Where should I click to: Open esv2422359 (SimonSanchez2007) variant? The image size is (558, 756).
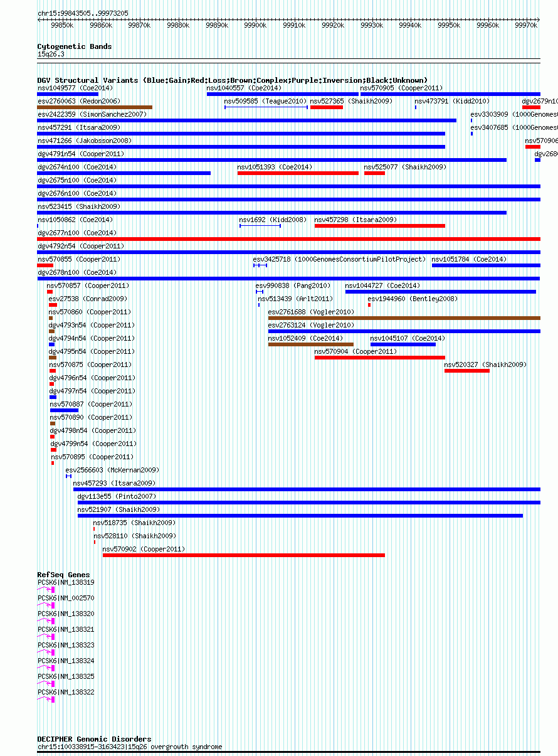point(92,115)
